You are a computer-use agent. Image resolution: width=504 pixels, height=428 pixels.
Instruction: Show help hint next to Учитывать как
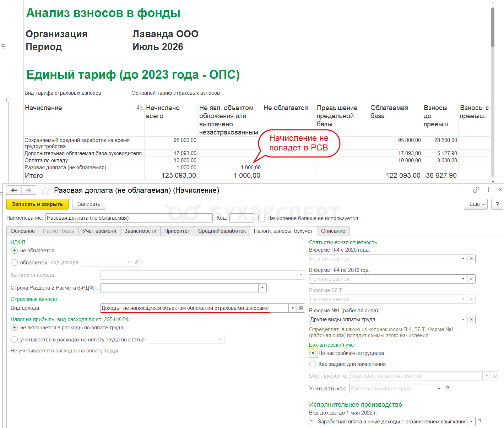tap(448, 389)
